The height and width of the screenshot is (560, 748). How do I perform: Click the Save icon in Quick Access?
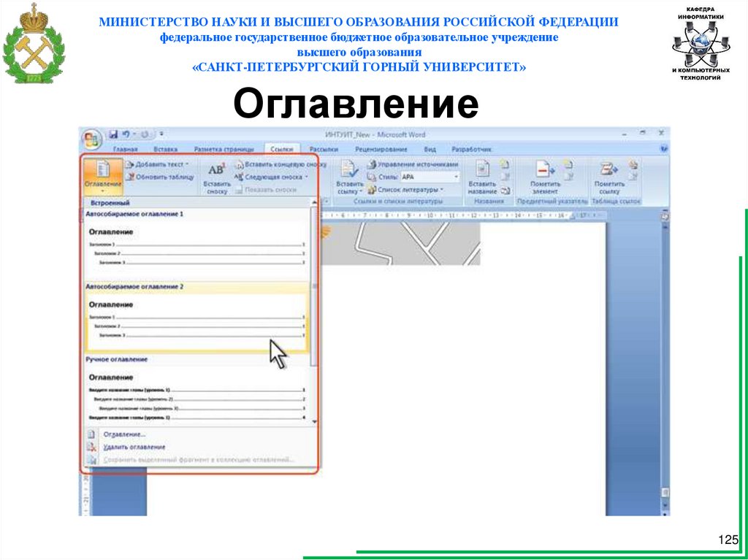113,134
